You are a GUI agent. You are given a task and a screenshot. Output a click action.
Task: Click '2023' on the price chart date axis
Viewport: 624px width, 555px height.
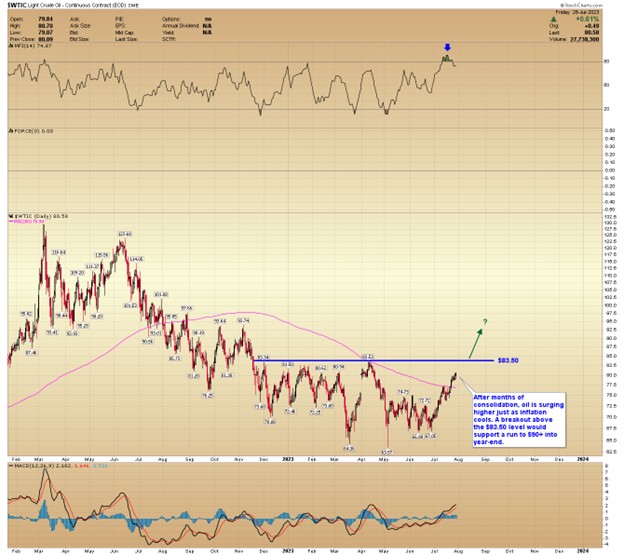288,459
